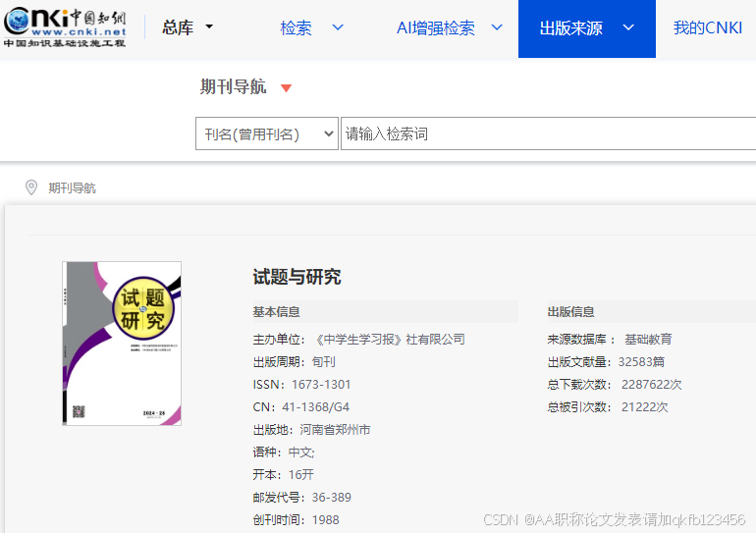Click the 开本: 16开 line
The width and height of the screenshot is (756, 533).
click(x=284, y=475)
